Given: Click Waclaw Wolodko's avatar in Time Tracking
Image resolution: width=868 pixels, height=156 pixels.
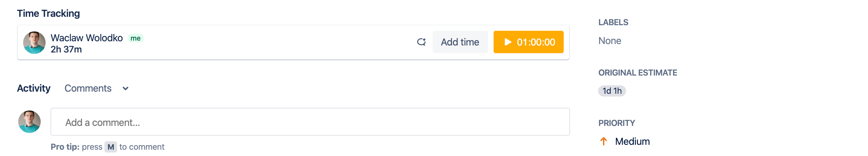Looking at the screenshot, I should pyautogui.click(x=34, y=43).
